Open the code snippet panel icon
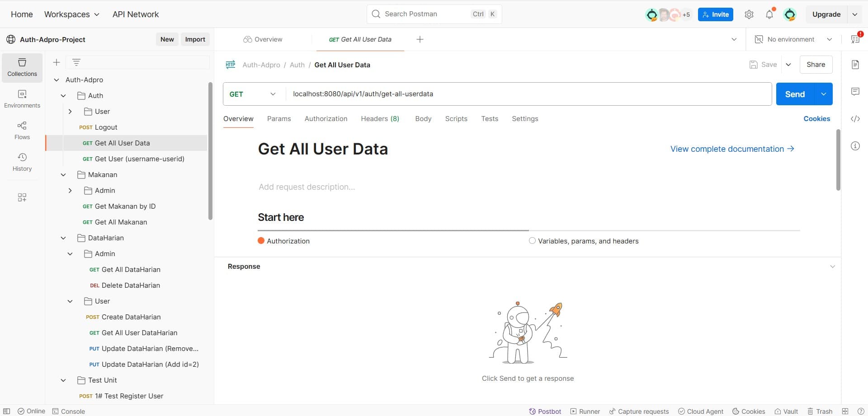 855,119
